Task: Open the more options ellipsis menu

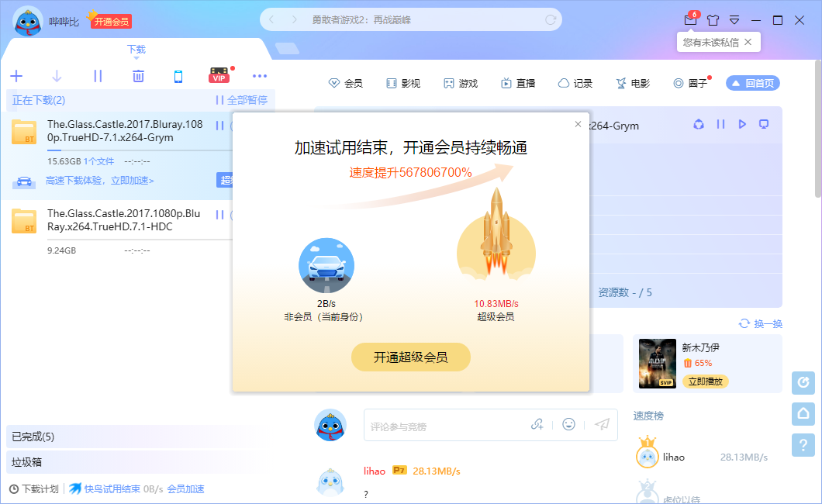Action: click(x=260, y=76)
